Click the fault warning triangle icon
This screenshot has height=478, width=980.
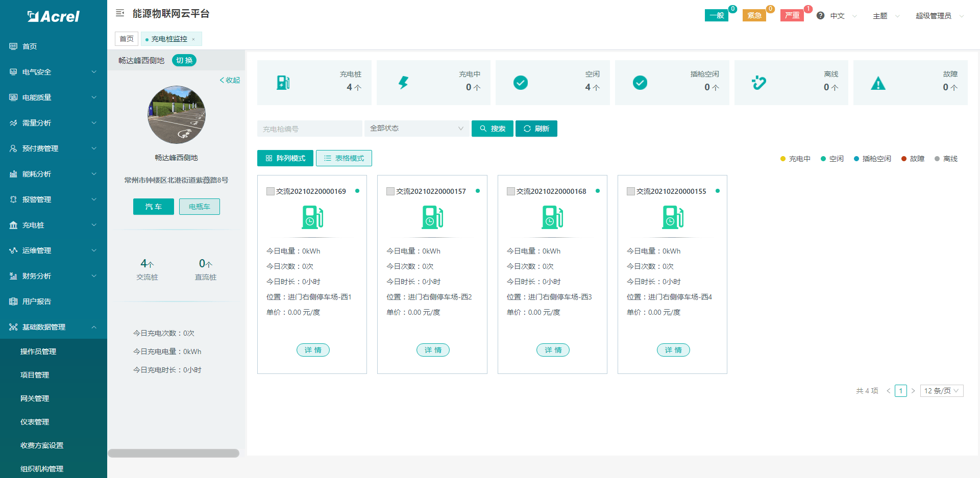click(x=878, y=83)
